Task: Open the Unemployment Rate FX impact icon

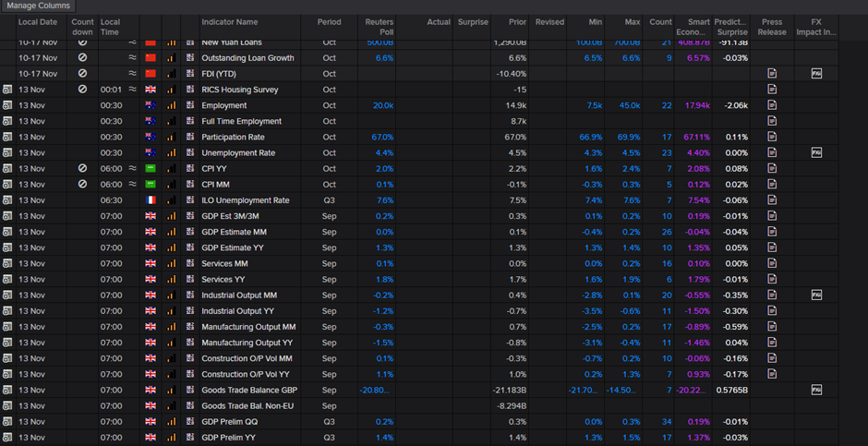Action: tap(816, 152)
